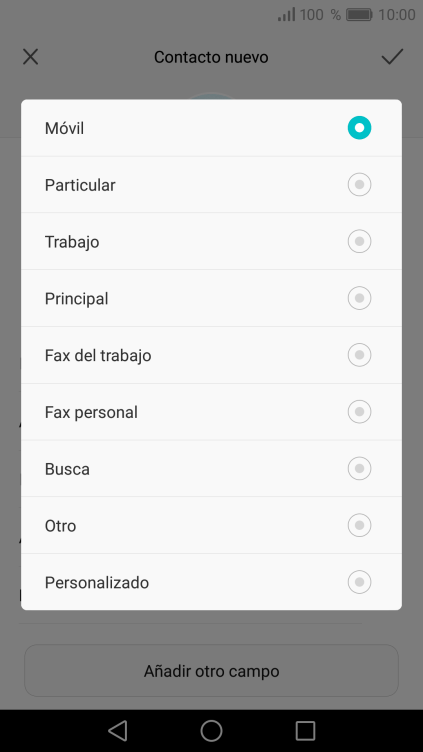Pick the Fax del trabajo radio button

359,355
